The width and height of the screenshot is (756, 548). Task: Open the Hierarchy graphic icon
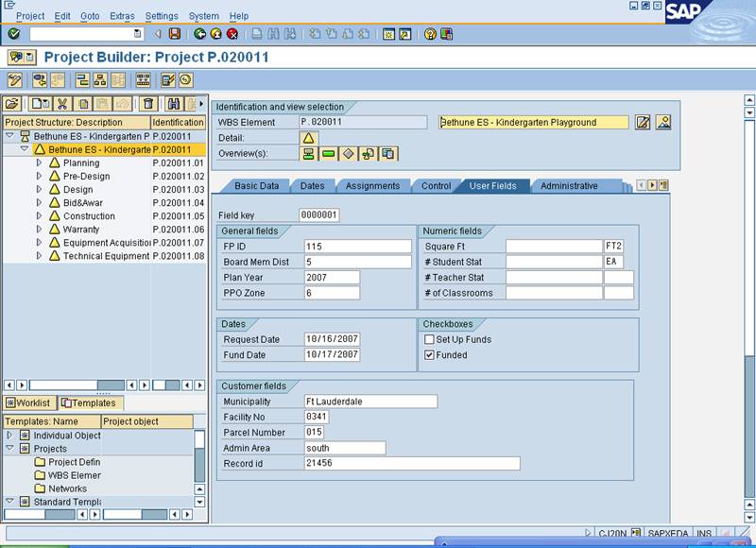(x=100, y=80)
